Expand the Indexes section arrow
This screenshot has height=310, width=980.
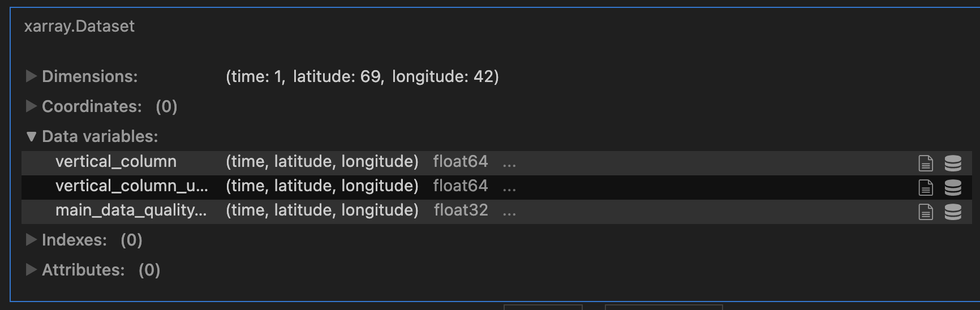coord(31,240)
